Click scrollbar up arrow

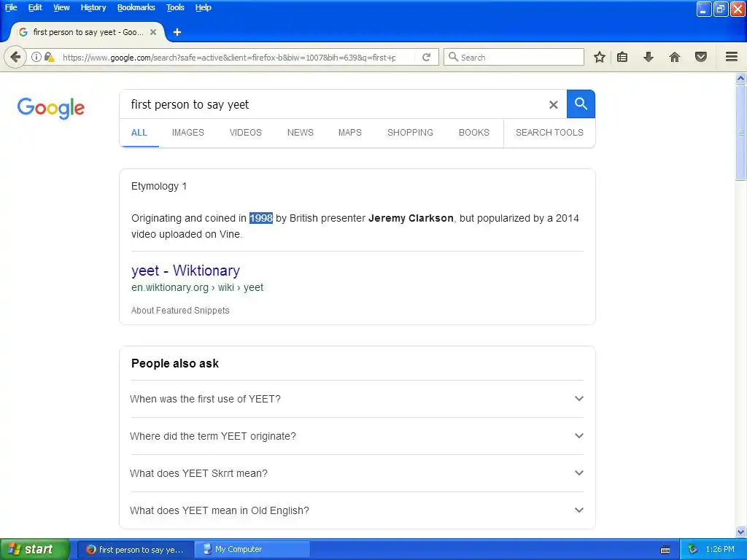pyautogui.click(x=740, y=78)
